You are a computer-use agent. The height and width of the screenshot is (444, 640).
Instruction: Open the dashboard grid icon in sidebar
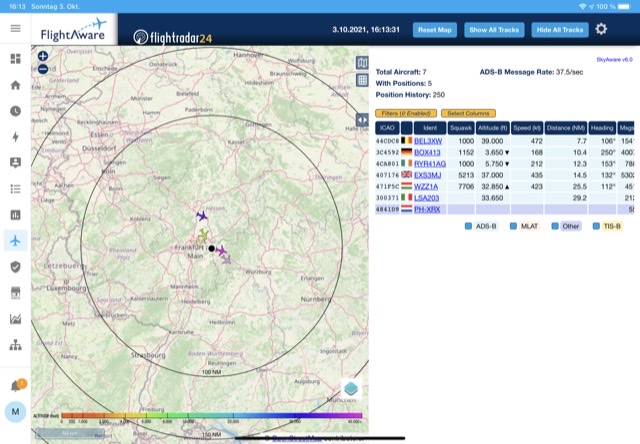point(16,59)
